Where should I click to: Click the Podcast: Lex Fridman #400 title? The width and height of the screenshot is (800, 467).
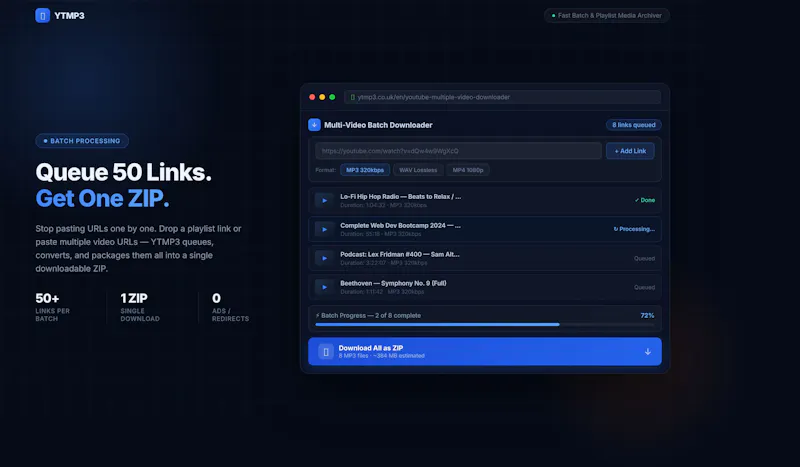[x=400, y=254]
